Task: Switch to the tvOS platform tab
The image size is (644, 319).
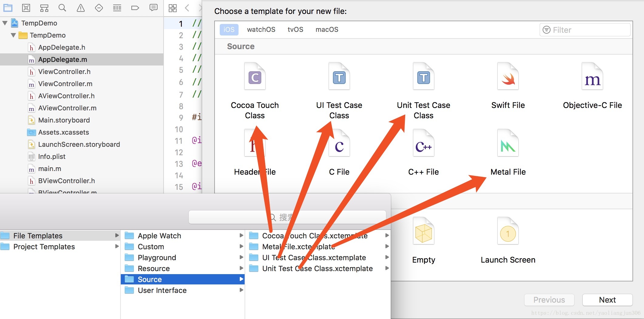Action: (x=295, y=29)
